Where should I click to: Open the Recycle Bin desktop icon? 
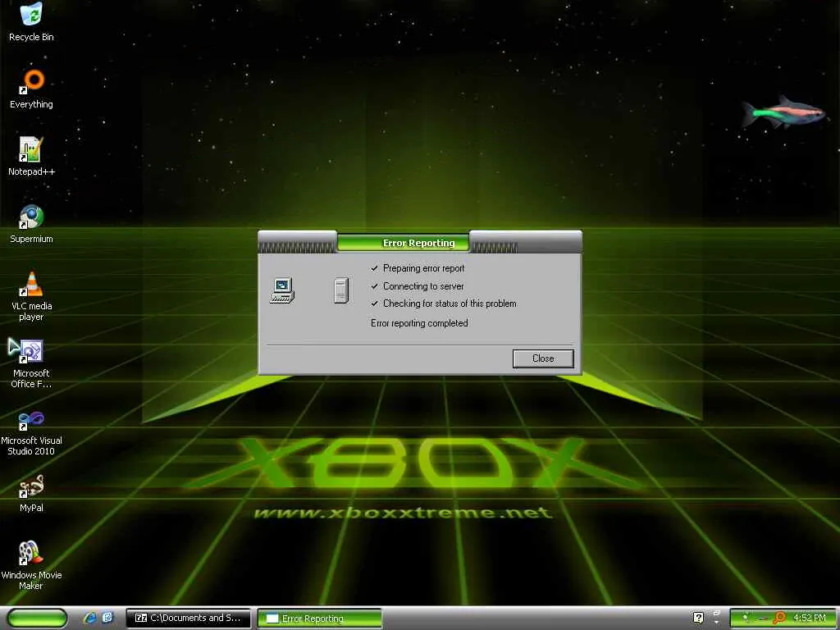[x=31, y=21]
